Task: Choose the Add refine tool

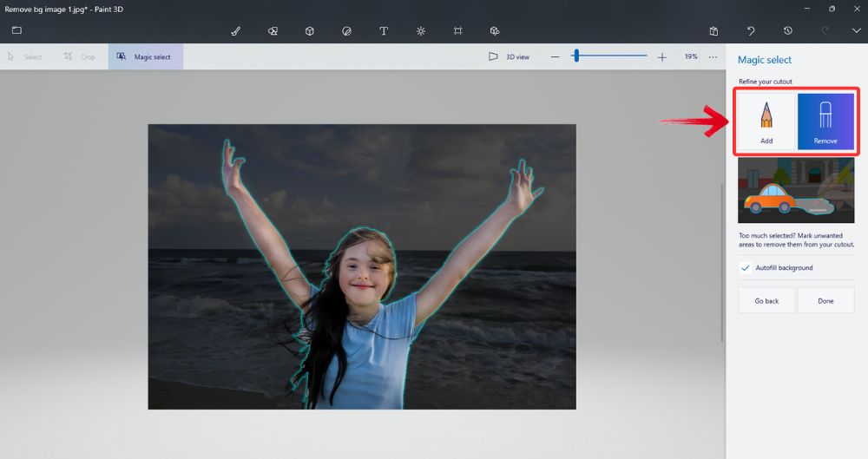Action: pos(766,121)
